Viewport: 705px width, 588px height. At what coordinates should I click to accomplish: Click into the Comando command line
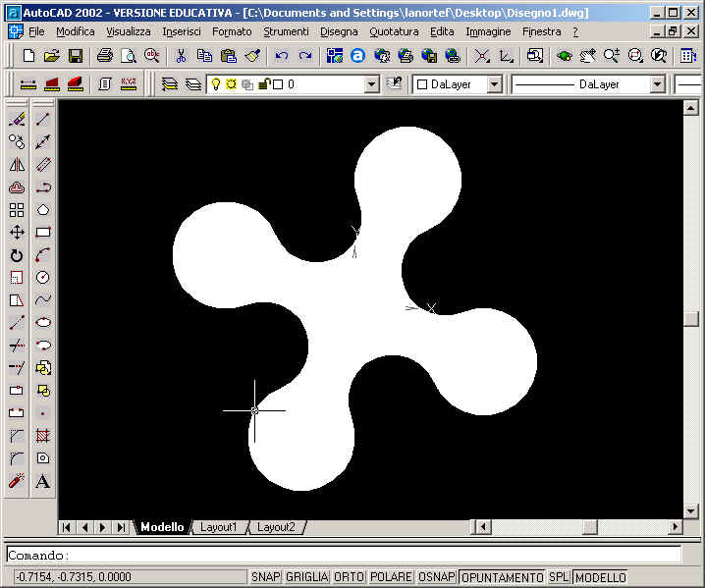tap(344, 555)
